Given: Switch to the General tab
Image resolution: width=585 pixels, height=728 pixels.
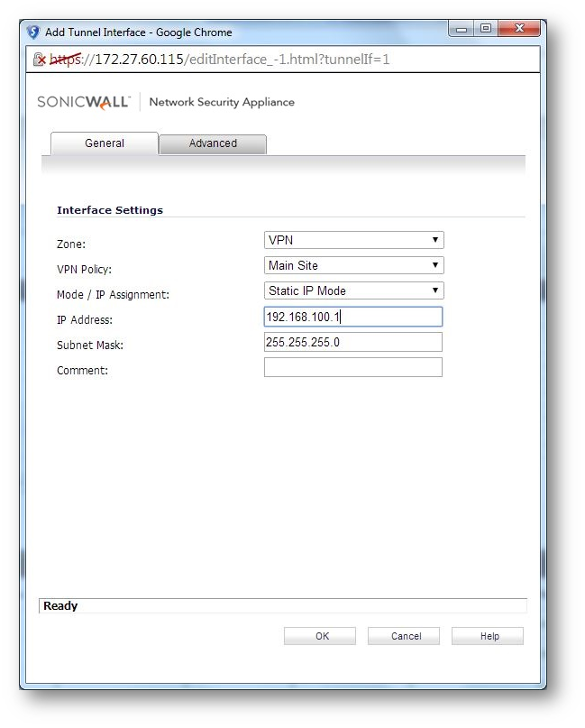Looking at the screenshot, I should (x=105, y=143).
